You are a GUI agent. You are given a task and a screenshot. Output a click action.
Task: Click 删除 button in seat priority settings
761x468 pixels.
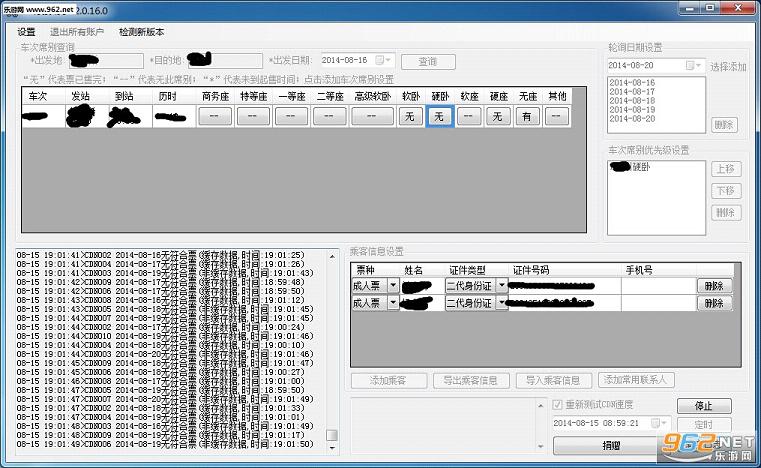pyautogui.click(x=726, y=213)
